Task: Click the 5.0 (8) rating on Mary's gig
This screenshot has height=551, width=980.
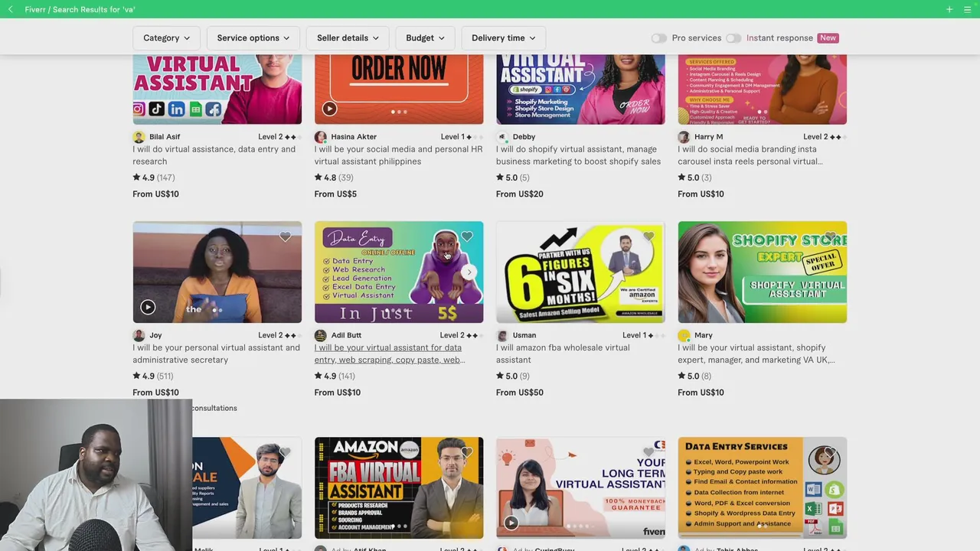Action: (x=694, y=377)
